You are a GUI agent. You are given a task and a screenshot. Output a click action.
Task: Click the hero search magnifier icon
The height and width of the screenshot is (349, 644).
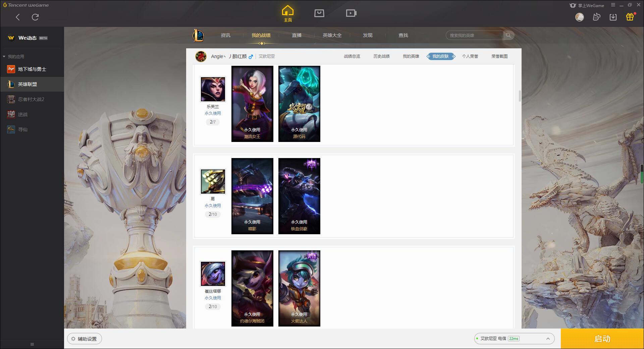[x=508, y=35]
